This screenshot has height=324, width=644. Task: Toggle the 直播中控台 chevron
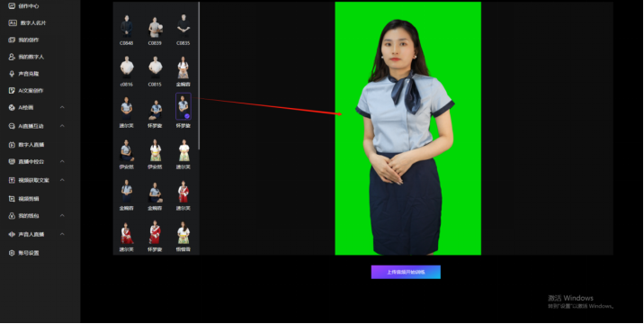[x=62, y=162]
